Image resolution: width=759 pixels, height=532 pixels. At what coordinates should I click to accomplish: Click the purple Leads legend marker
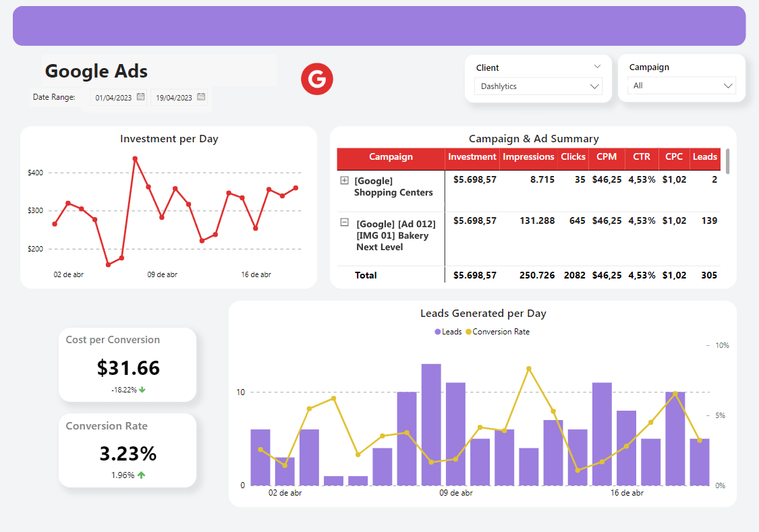pyautogui.click(x=438, y=332)
